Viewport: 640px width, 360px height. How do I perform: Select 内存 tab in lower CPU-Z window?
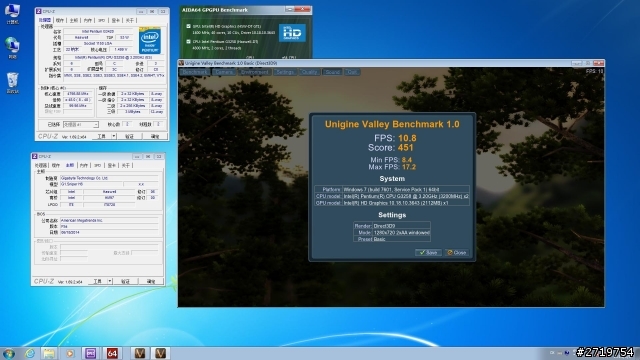84,165
